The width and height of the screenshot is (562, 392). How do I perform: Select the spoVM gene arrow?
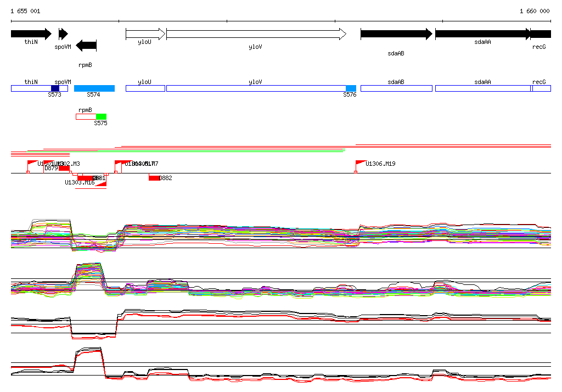[x=63, y=34]
